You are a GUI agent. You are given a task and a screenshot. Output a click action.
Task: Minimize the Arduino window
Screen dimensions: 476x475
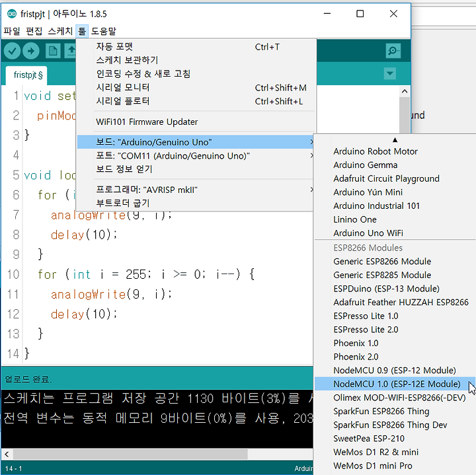327,14
